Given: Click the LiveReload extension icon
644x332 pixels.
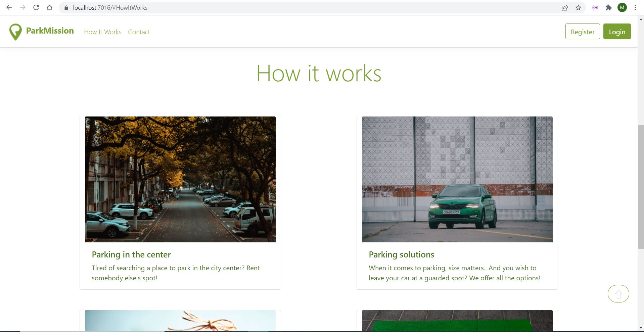Looking at the screenshot, I should pos(595,7).
